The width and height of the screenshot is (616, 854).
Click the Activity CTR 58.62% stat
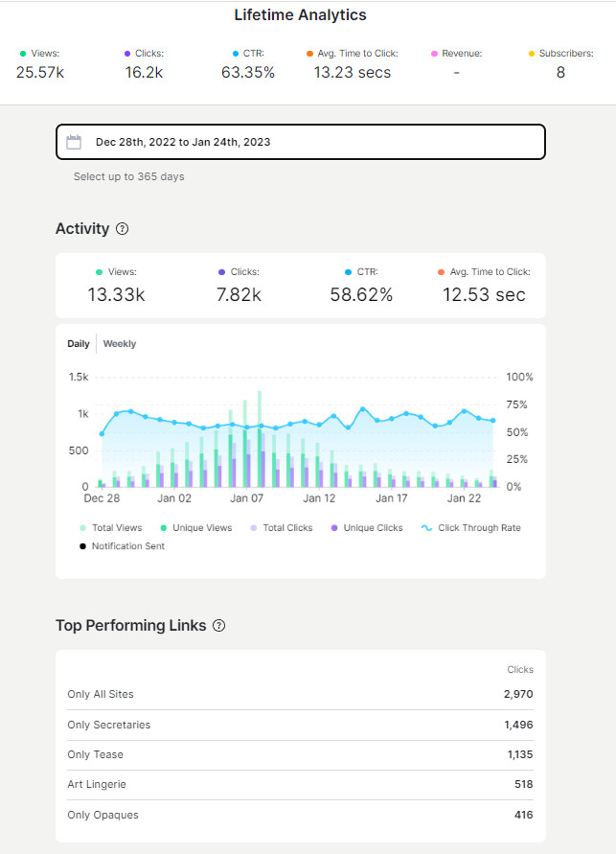tap(361, 294)
